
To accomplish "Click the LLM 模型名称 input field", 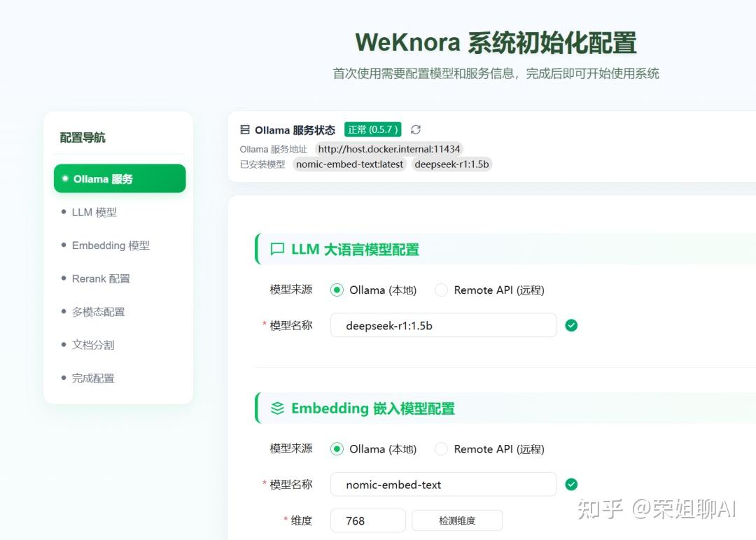I will 443,325.
